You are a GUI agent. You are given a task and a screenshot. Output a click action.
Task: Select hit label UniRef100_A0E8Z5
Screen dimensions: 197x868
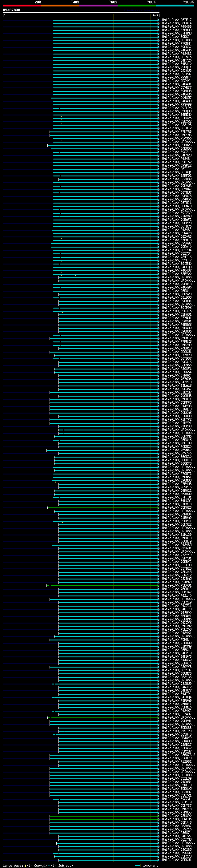(x=176, y=196)
